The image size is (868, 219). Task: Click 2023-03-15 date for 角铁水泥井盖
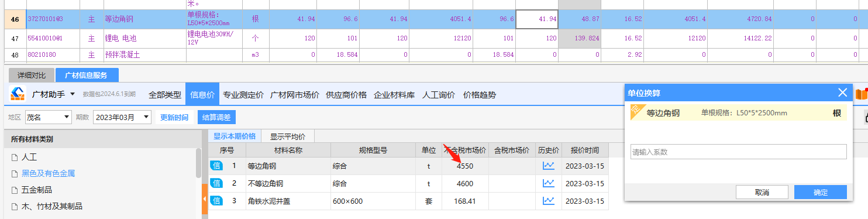pyautogui.click(x=584, y=201)
